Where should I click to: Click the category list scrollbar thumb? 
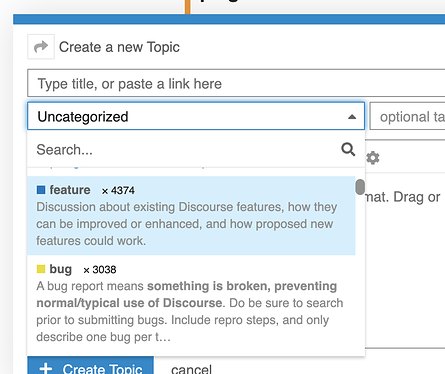pos(360,187)
